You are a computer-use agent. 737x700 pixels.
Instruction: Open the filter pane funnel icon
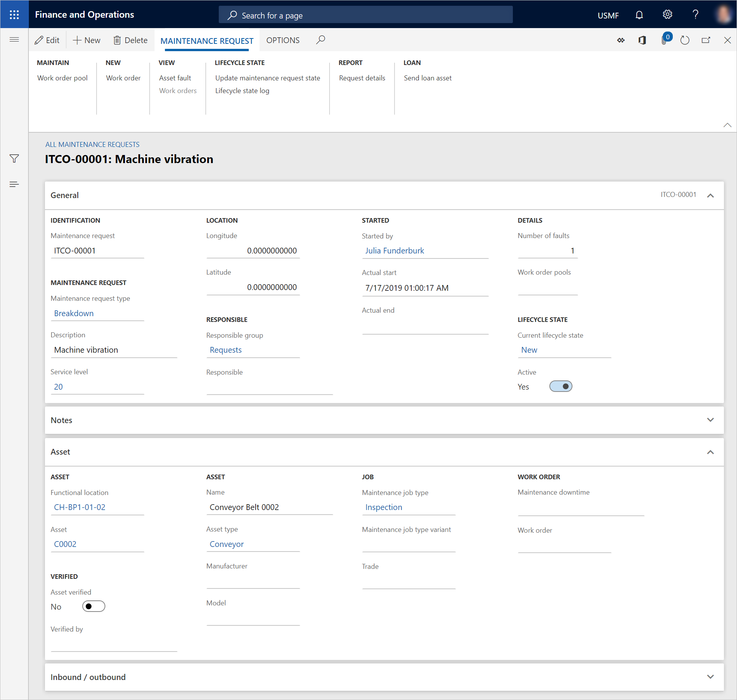coord(14,158)
